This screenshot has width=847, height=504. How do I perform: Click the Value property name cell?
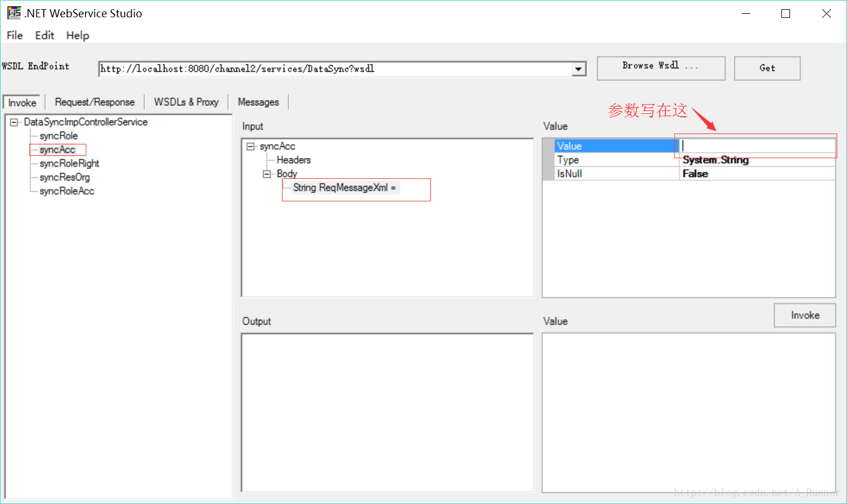point(616,146)
